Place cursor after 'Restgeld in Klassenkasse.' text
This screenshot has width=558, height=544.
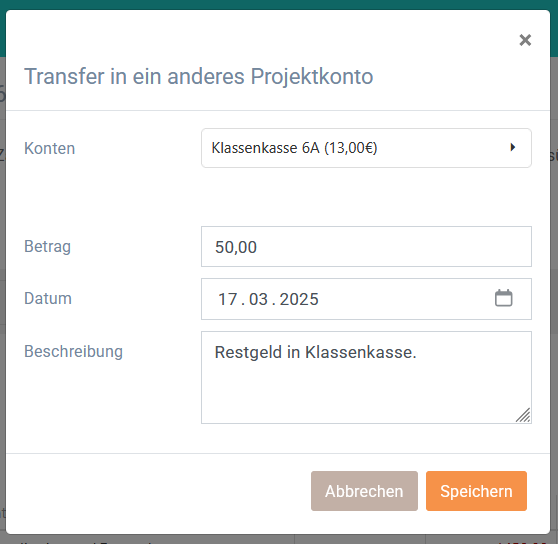point(418,353)
